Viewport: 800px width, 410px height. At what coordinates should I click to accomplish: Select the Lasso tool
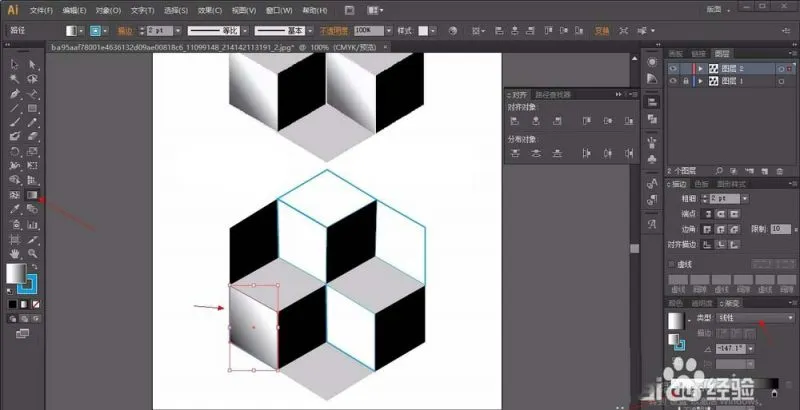(32, 79)
